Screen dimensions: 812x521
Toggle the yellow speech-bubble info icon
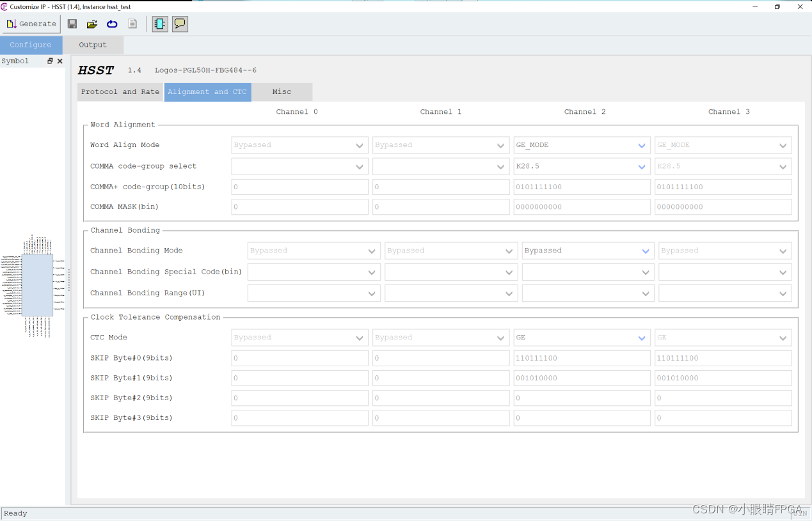click(x=180, y=24)
